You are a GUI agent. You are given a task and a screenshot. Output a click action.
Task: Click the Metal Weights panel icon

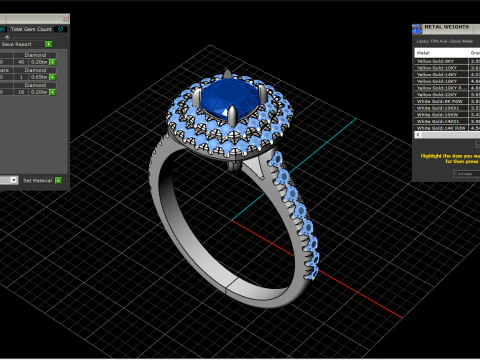point(417,29)
